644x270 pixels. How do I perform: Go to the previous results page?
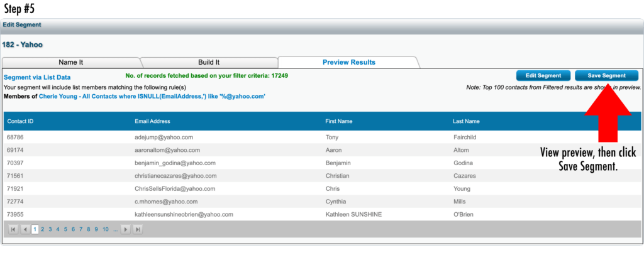click(25, 230)
